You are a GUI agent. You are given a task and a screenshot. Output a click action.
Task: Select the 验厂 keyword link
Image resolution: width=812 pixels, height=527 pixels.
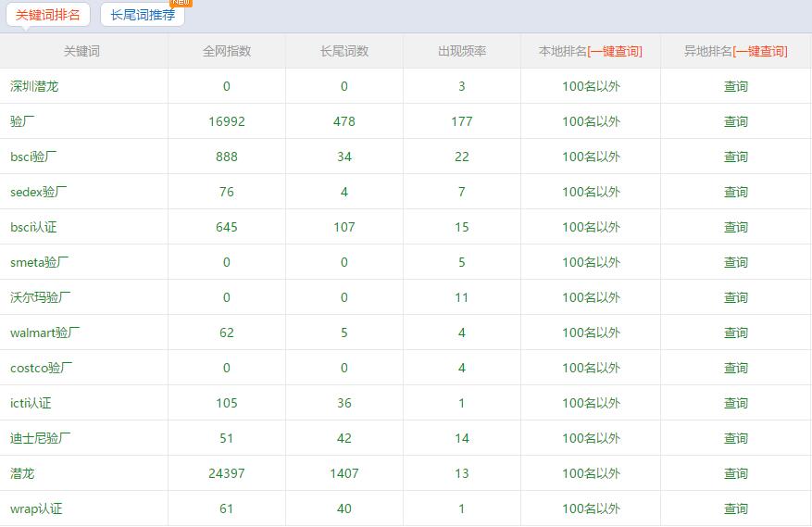[x=22, y=122]
